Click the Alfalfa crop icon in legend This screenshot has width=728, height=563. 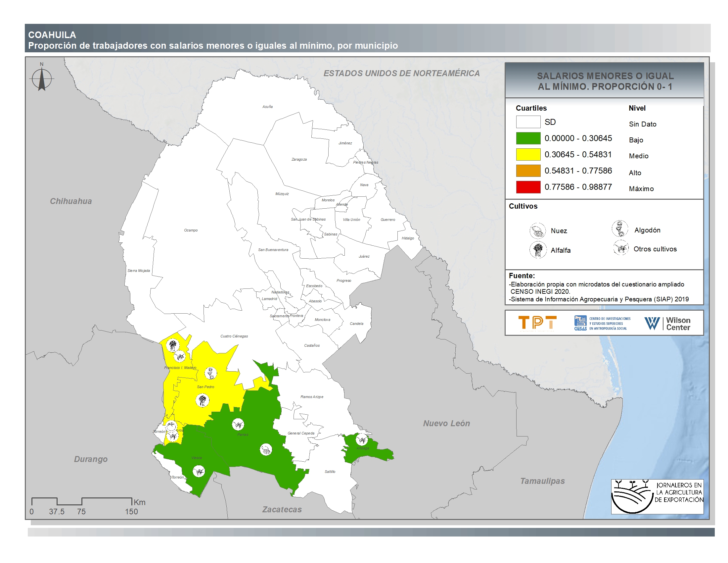(538, 250)
